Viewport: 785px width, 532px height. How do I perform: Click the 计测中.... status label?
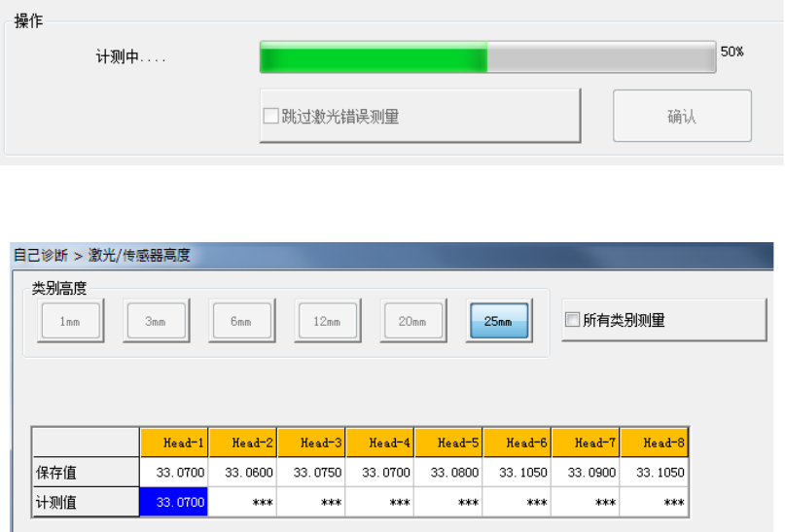pos(130,57)
